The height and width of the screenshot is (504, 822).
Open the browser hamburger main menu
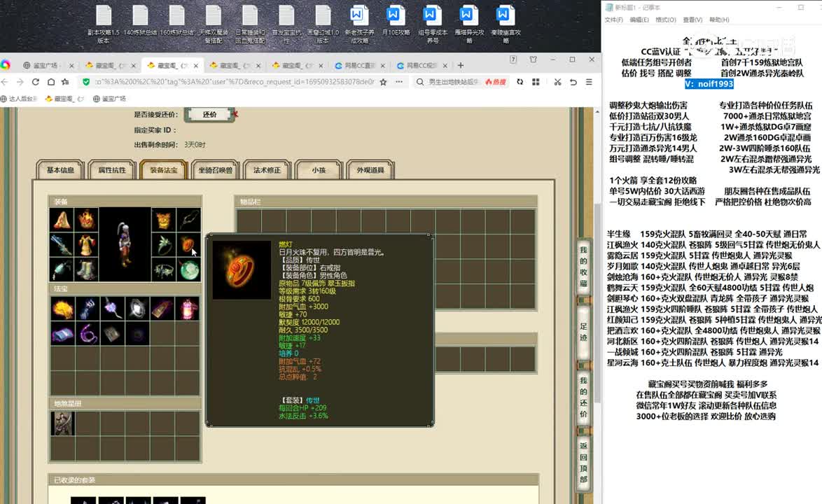pos(590,82)
